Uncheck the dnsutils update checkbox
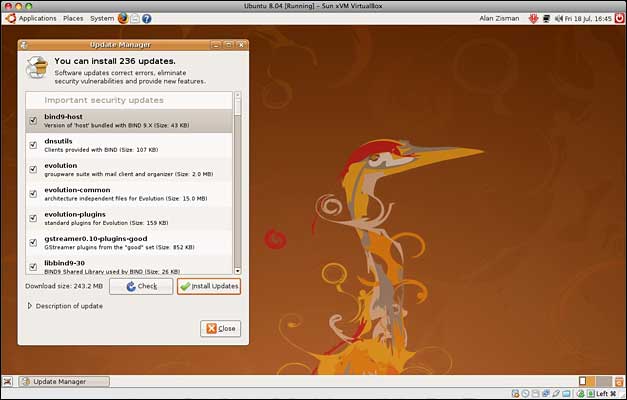Image resolution: width=627 pixels, height=400 pixels. point(34,145)
